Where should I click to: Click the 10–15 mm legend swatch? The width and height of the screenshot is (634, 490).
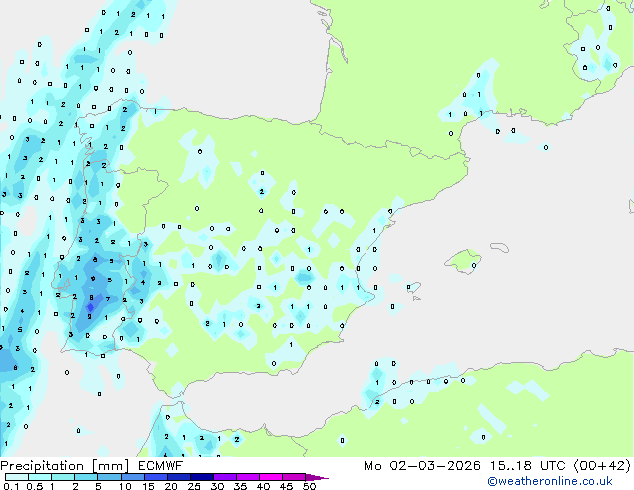pos(132,477)
